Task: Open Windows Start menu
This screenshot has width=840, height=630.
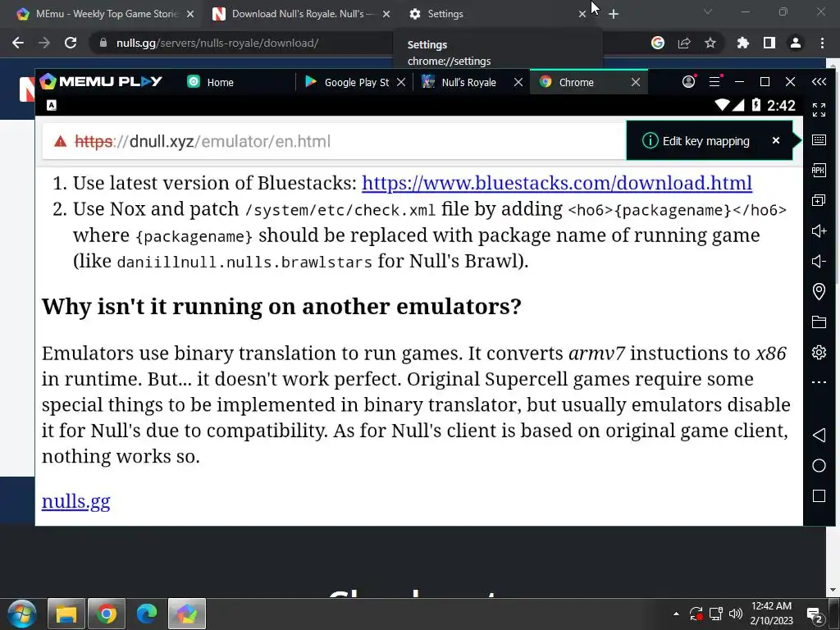Action: pyautogui.click(x=22, y=614)
